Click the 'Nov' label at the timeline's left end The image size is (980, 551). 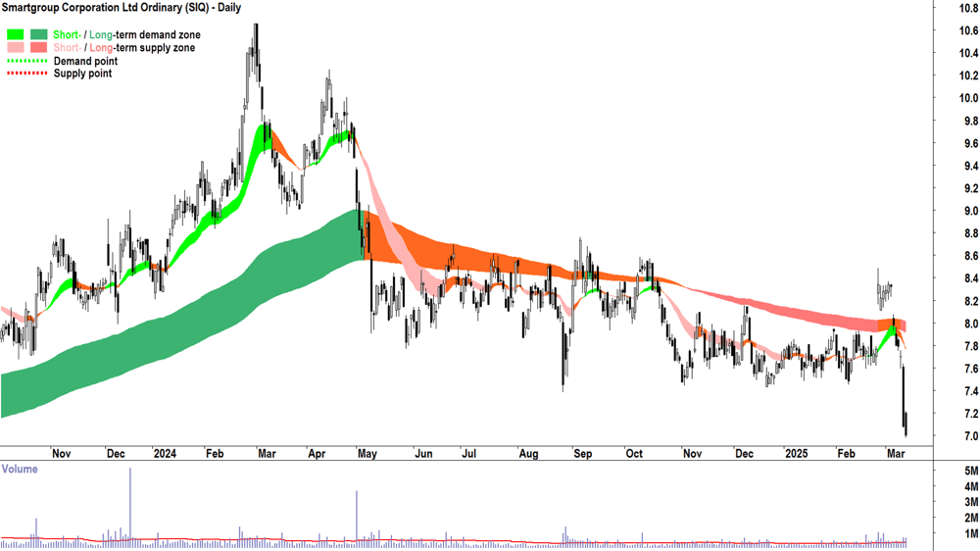[61, 453]
